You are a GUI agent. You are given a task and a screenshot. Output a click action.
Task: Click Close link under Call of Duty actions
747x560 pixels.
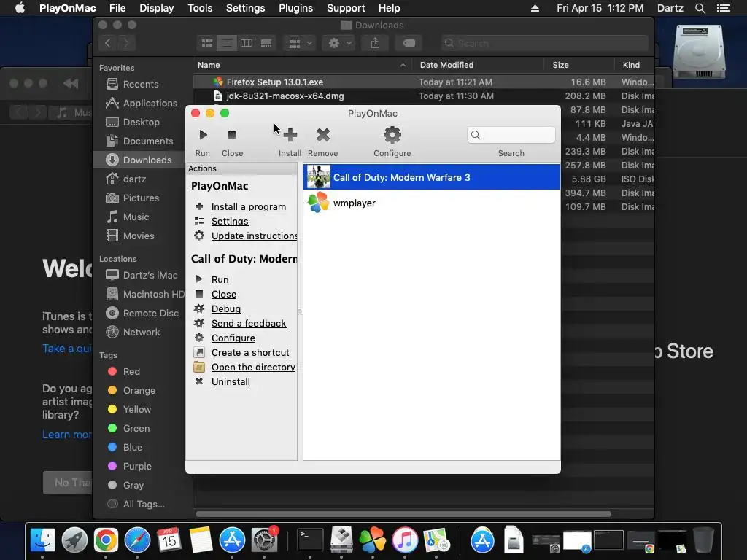point(224,295)
